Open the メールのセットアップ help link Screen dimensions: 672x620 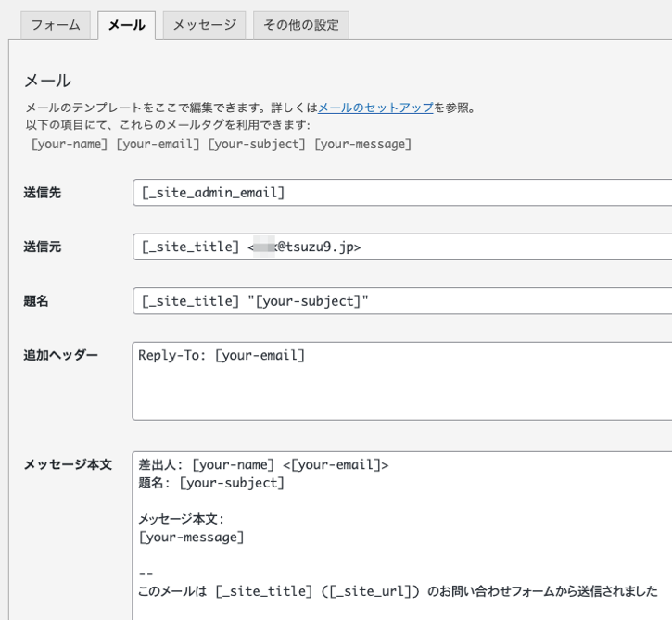point(375,108)
